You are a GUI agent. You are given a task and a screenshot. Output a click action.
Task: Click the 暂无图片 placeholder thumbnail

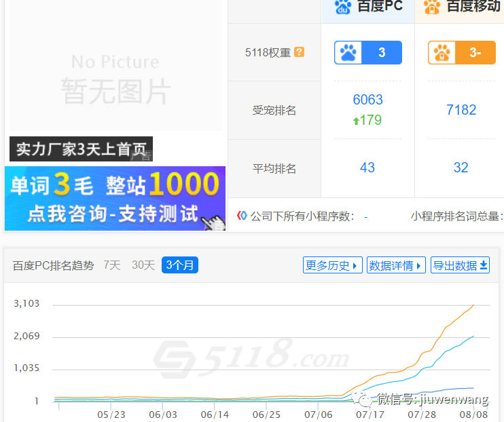click(115, 66)
